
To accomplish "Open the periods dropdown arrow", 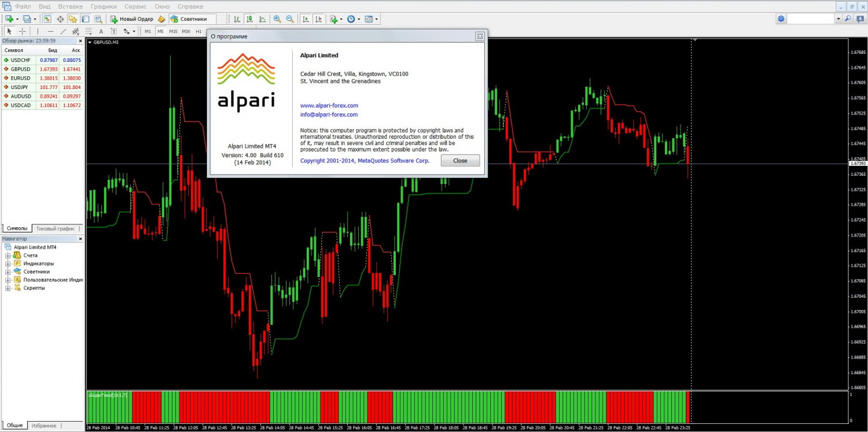I will 359,19.
